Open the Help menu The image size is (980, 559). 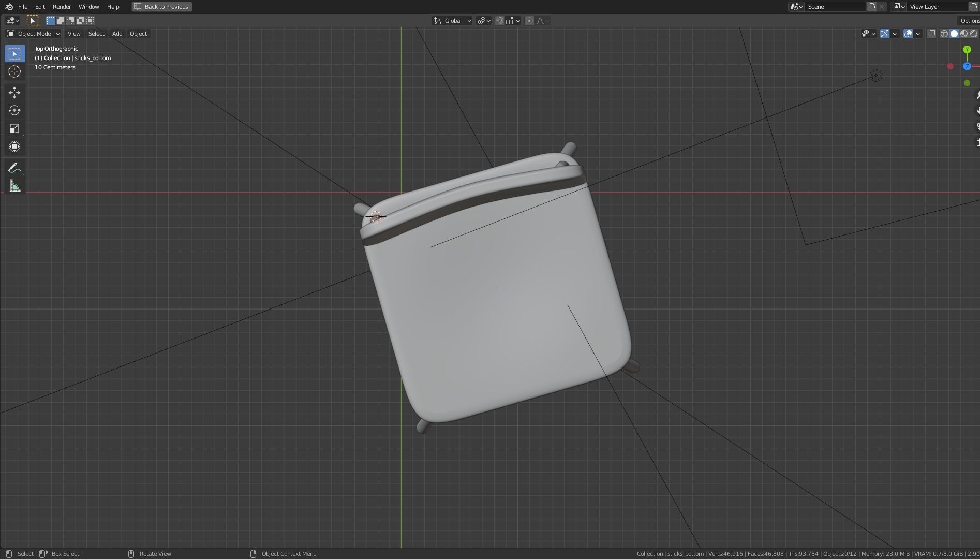click(x=113, y=7)
